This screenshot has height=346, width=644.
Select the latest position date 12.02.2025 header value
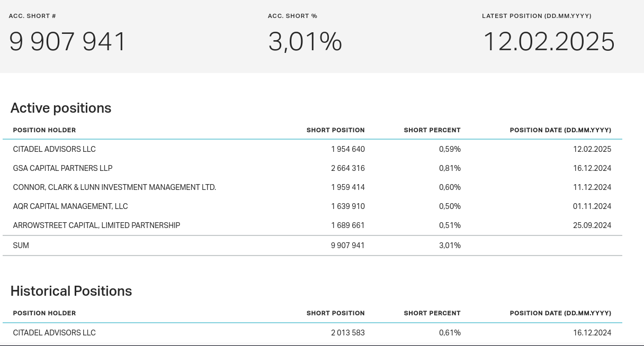[x=549, y=42]
